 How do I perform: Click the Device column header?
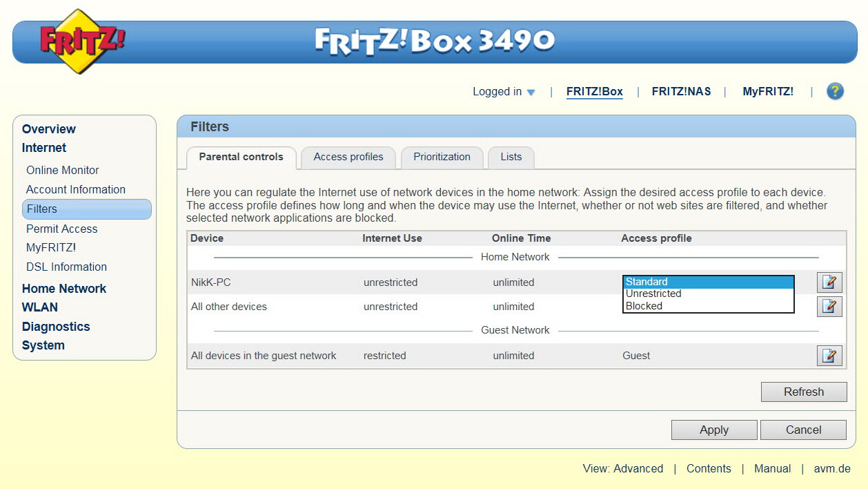[207, 238]
